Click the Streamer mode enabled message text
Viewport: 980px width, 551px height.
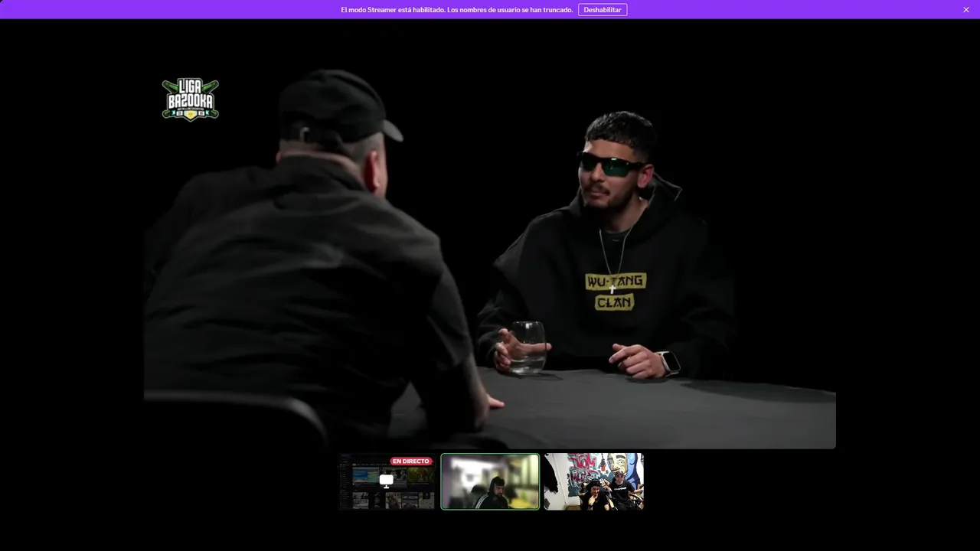pyautogui.click(x=456, y=10)
